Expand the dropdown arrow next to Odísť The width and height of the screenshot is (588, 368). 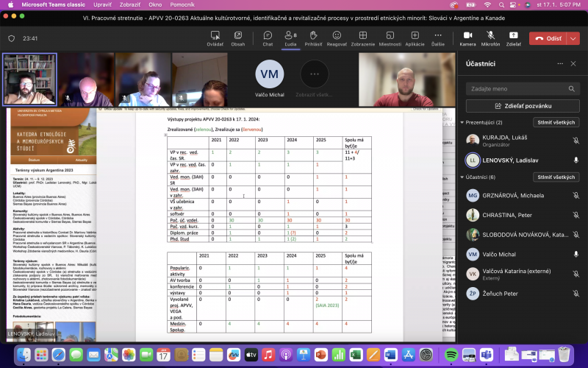coord(573,39)
